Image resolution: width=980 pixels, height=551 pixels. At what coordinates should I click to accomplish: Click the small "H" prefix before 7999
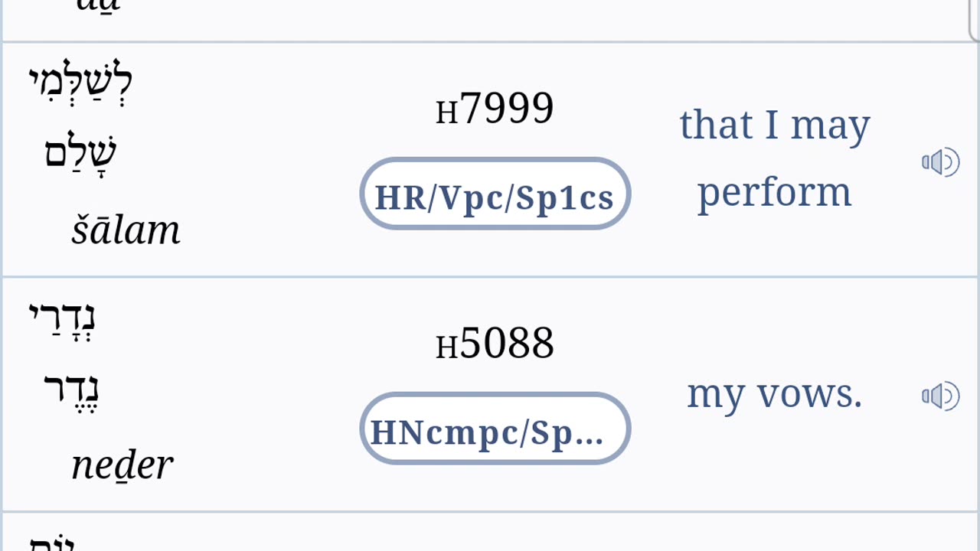click(446, 113)
